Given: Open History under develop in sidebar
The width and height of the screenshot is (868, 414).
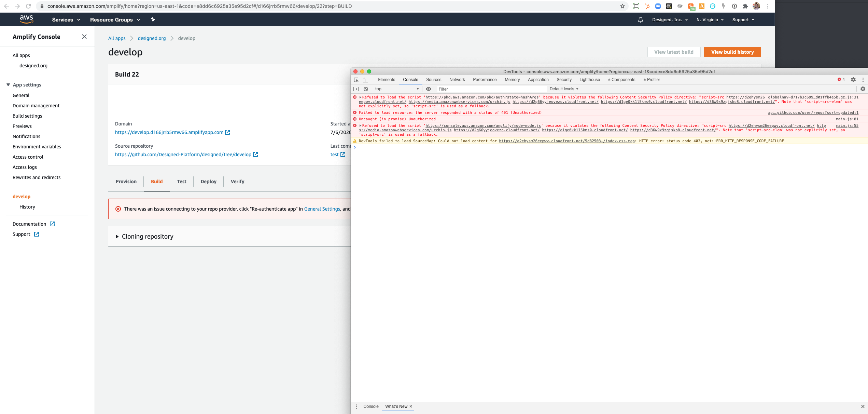Looking at the screenshot, I should [x=27, y=207].
